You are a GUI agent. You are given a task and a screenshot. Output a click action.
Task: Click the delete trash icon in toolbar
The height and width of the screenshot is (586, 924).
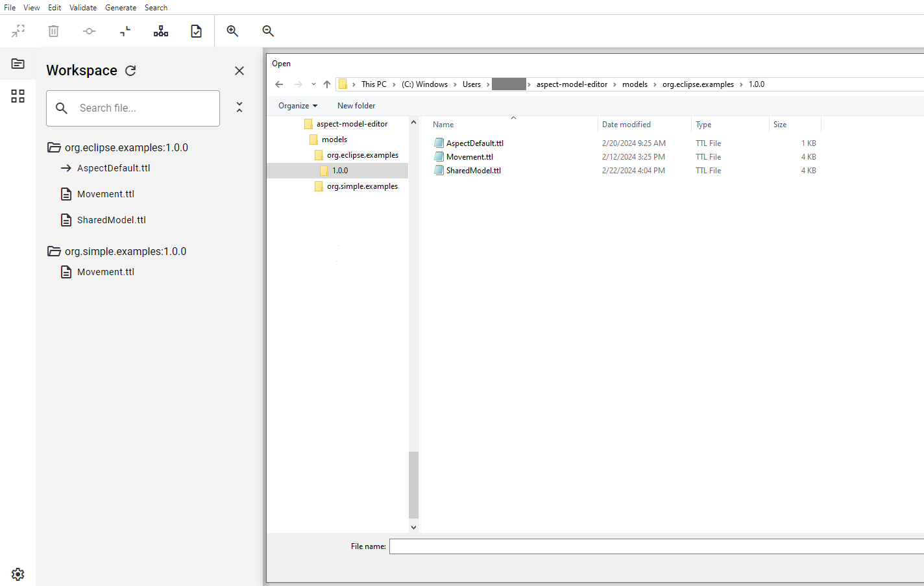click(54, 31)
